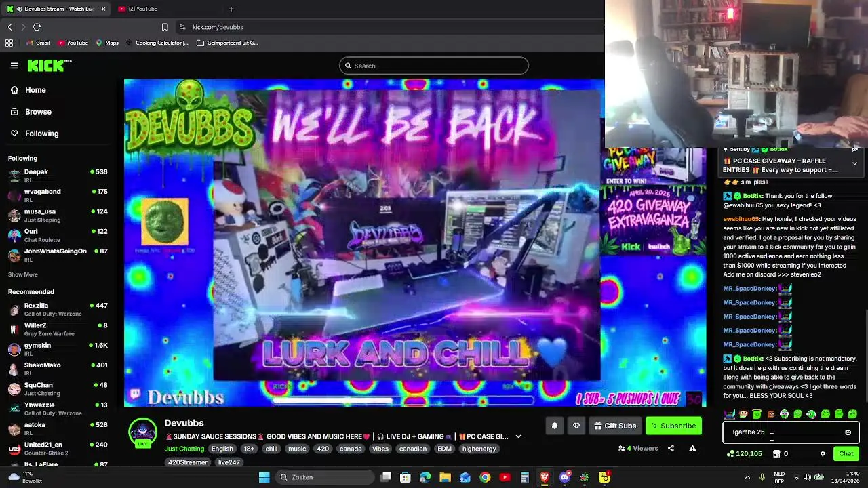Screen dimensions: 868x488
Task: Select the EDM tag
Action: pyautogui.click(x=444, y=449)
